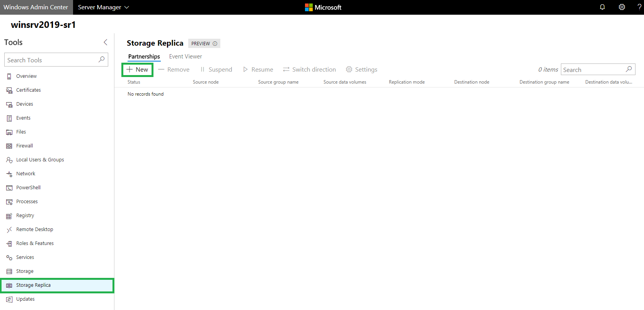Create New partnership
644x310 pixels.
click(x=138, y=70)
